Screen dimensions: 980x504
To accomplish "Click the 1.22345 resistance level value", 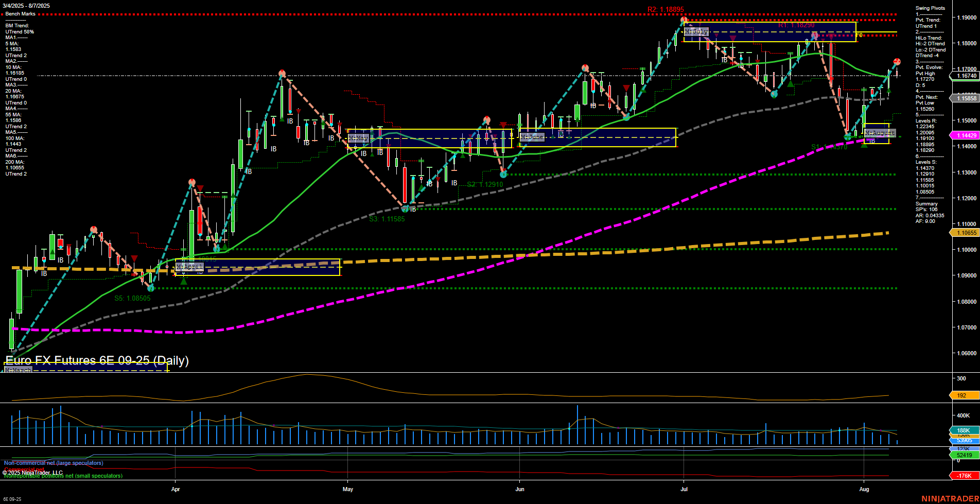I will click(925, 127).
